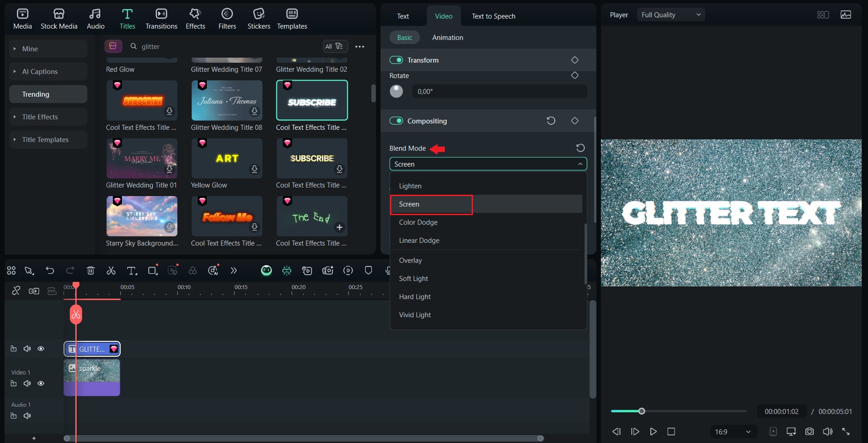Open the Transitions tab
The width and height of the screenshot is (868, 443).
pyautogui.click(x=161, y=19)
